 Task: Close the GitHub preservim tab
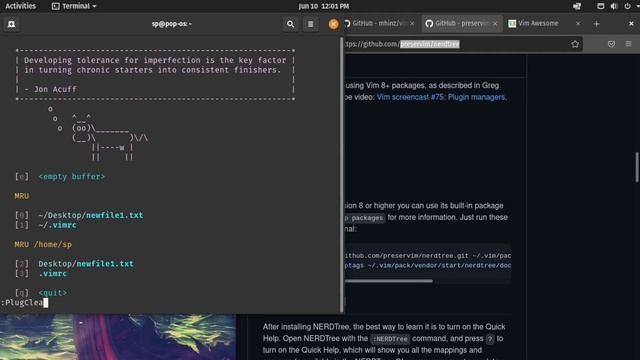click(495, 24)
